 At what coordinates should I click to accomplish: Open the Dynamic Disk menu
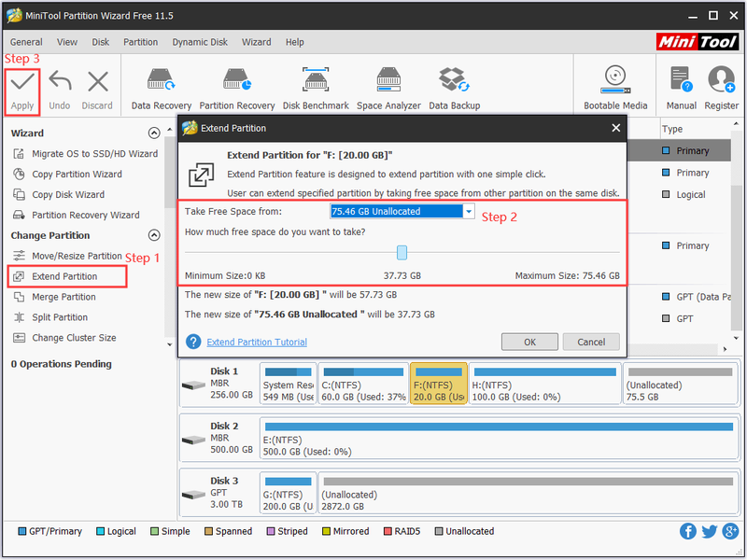point(200,42)
